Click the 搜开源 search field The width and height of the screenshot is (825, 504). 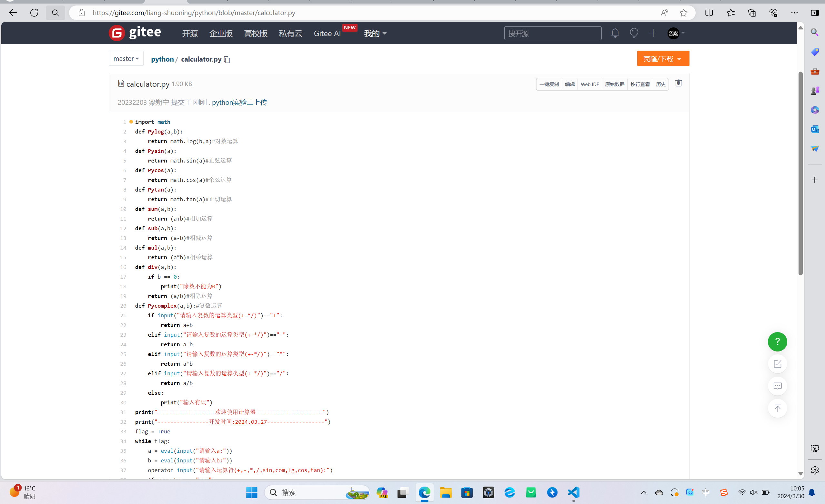(552, 34)
